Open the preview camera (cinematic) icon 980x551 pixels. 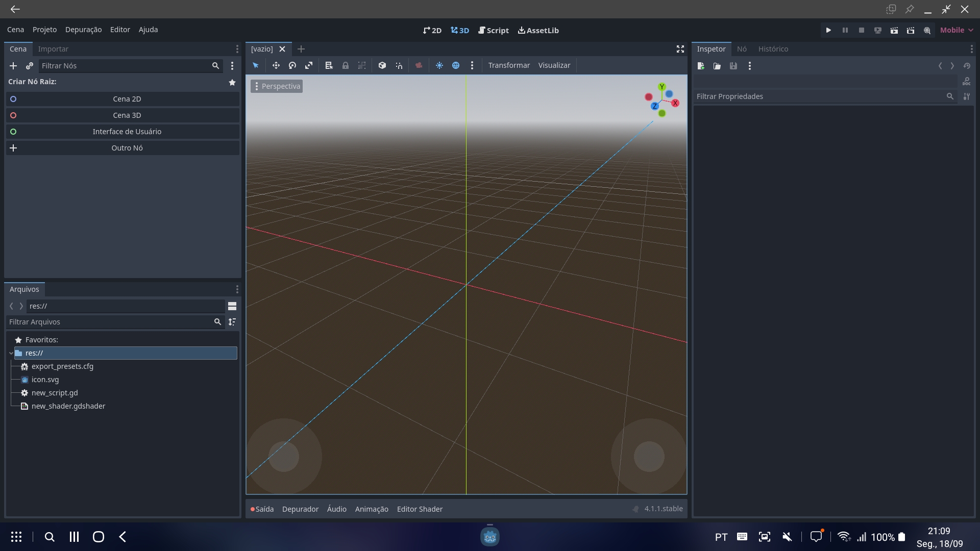419,65
